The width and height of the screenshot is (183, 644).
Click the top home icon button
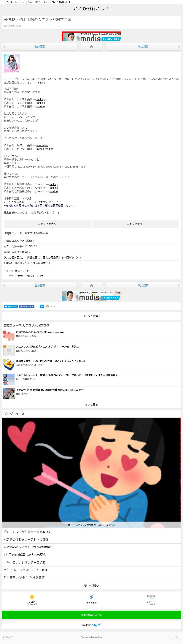[91, 47]
